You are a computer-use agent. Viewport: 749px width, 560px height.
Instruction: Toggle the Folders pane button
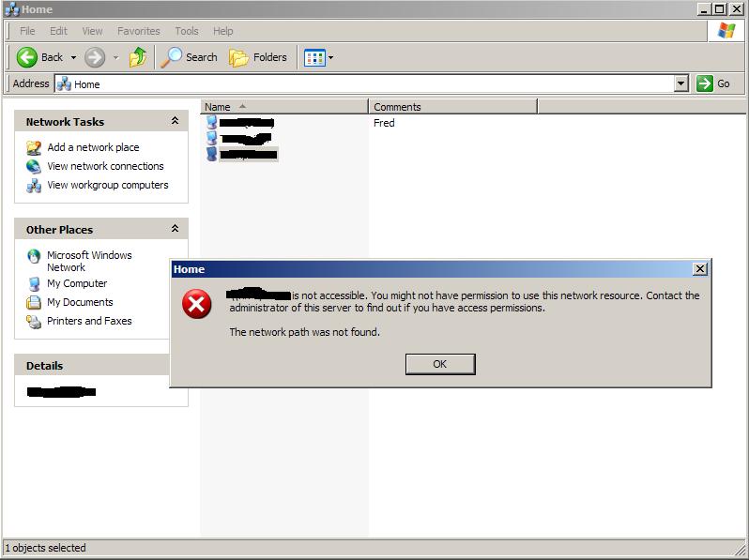coord(258,57)
